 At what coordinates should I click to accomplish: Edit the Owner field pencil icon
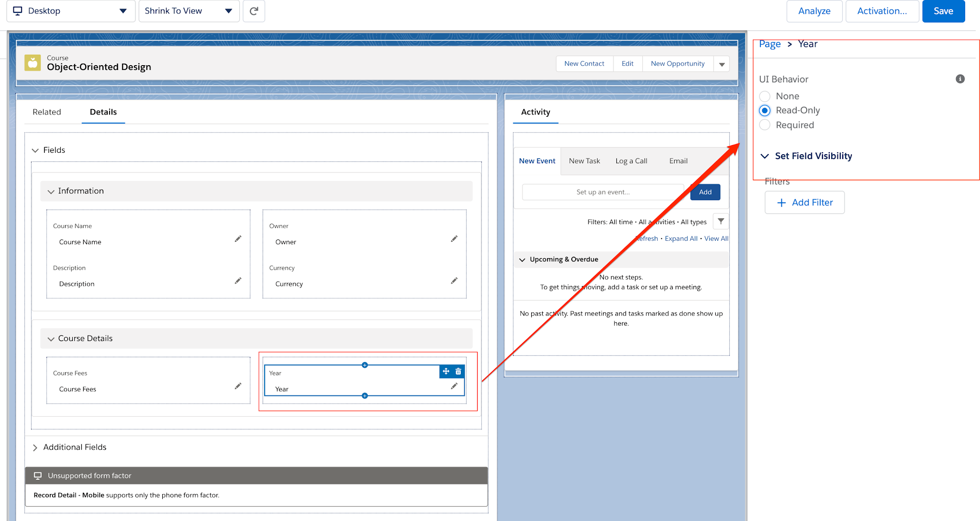click(454, 238)
